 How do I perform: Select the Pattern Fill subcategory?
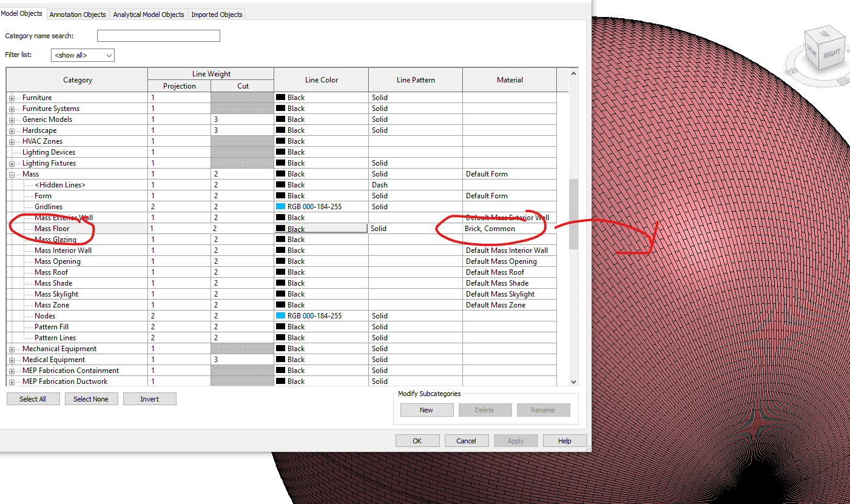click(x=52, y=327)
